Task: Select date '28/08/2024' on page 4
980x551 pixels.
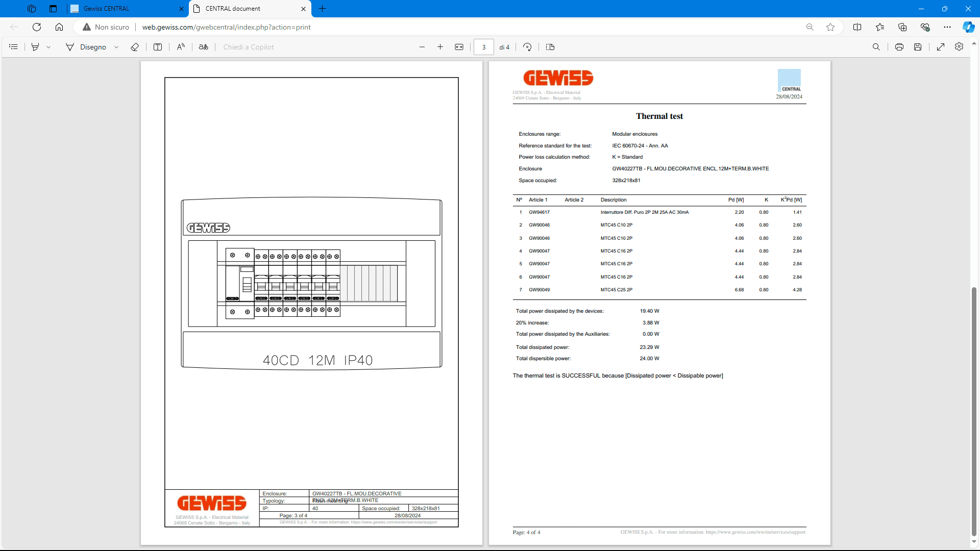Action: (x=789, y=96)
